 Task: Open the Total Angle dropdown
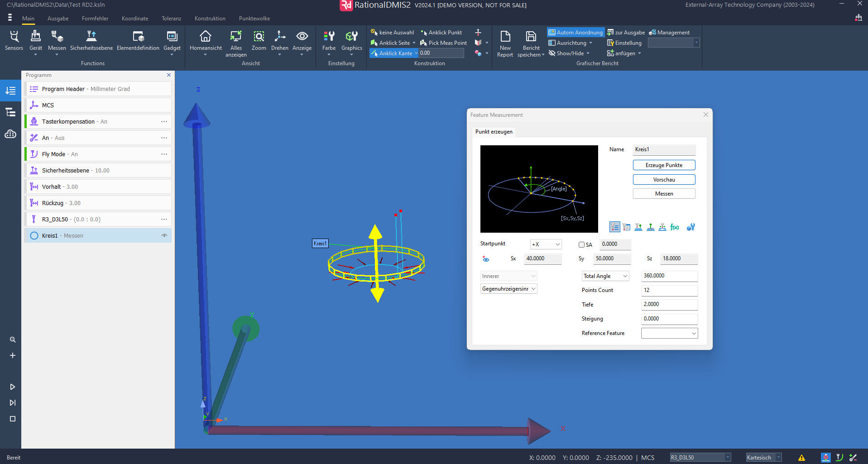[605, 276]
